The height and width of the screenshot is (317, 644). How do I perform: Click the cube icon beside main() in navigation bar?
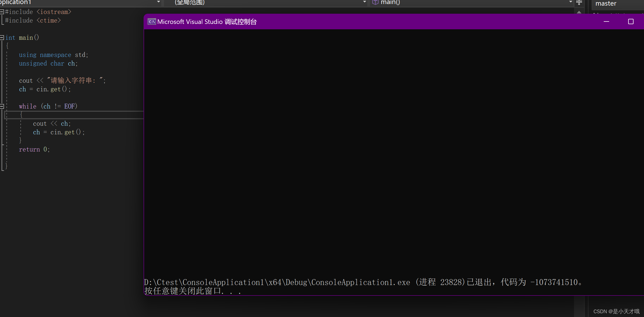pos(375,2)
